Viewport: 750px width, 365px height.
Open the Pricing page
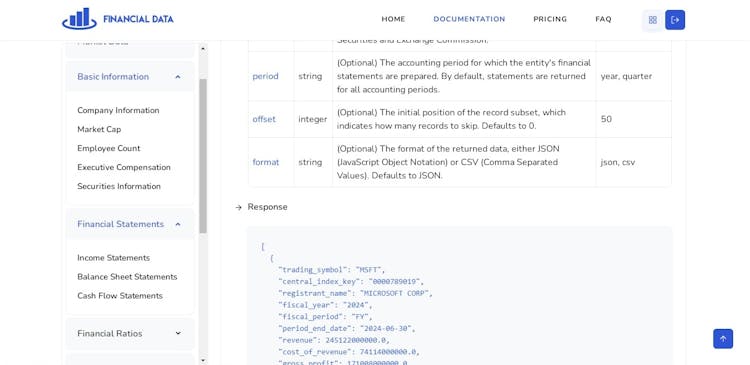(x=550, y=19)
